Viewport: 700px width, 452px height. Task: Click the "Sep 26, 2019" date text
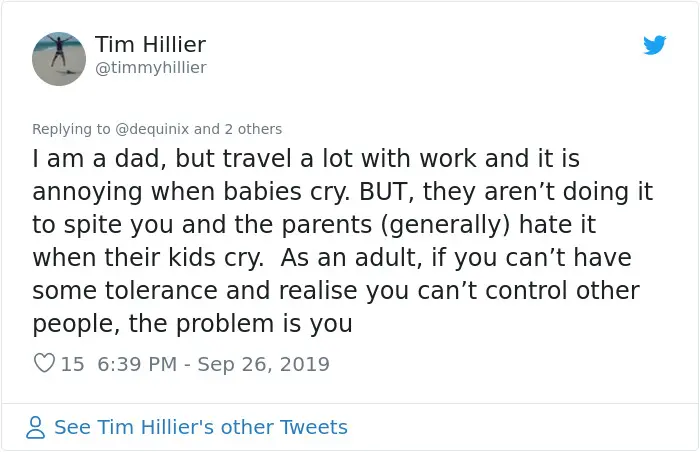pyautogui.click(x=263, y=364)
